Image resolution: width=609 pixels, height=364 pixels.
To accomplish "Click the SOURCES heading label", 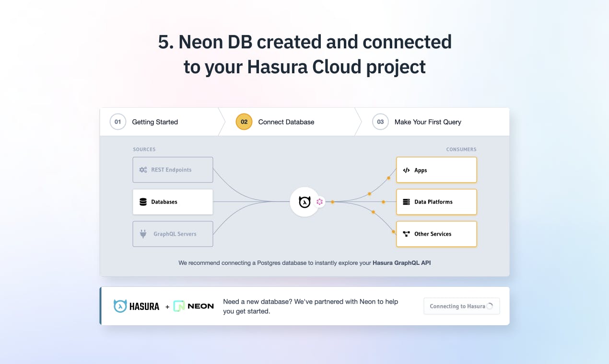I will [144, 149].
